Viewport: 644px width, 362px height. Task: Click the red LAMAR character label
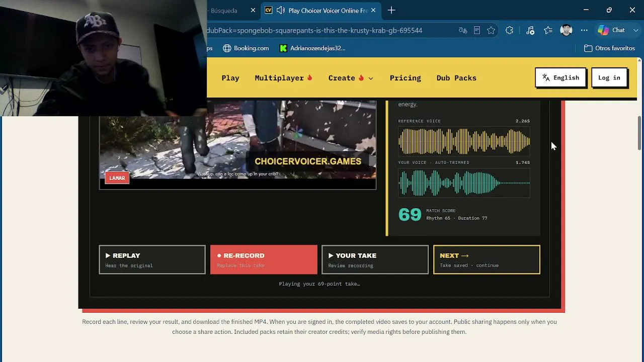pos(117,178)
